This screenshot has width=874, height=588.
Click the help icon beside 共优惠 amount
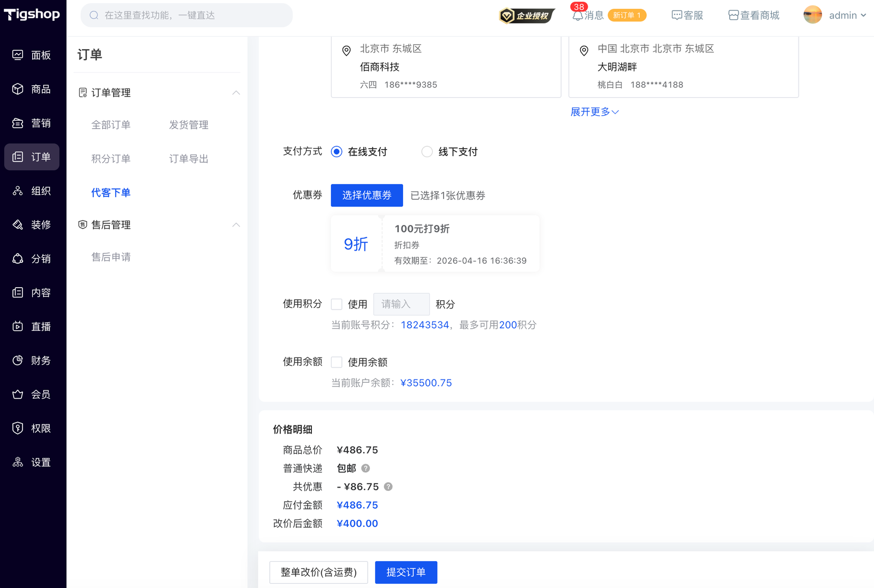[x=388, y=486]
